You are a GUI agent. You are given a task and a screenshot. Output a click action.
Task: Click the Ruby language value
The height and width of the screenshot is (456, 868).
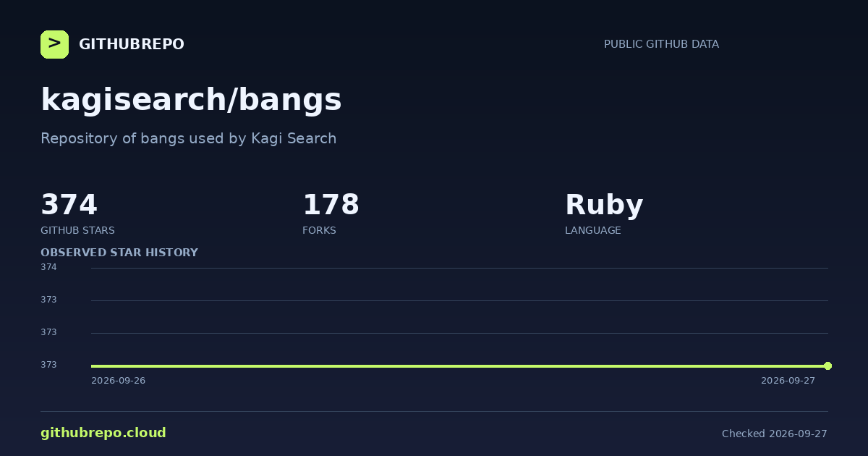point(604,206)
